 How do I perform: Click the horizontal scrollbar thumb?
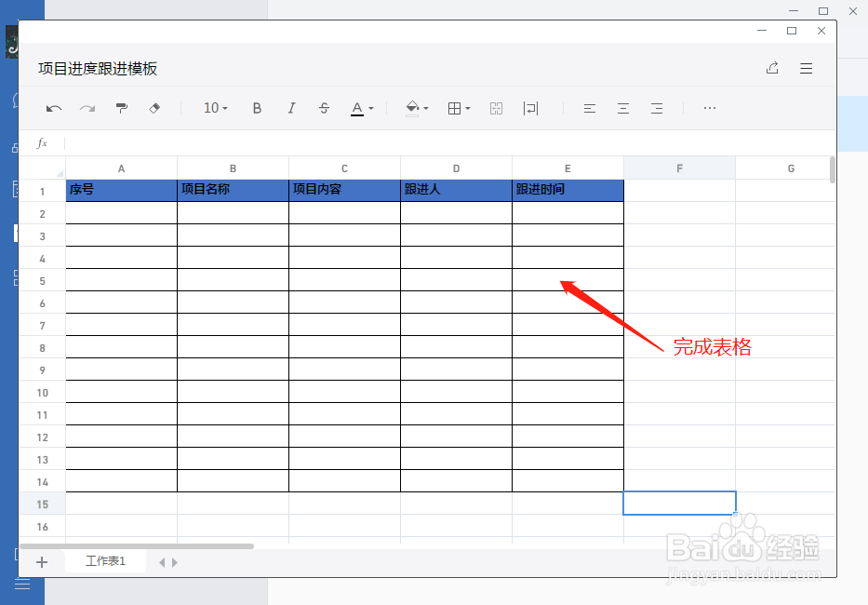click(x=137, y=546)
